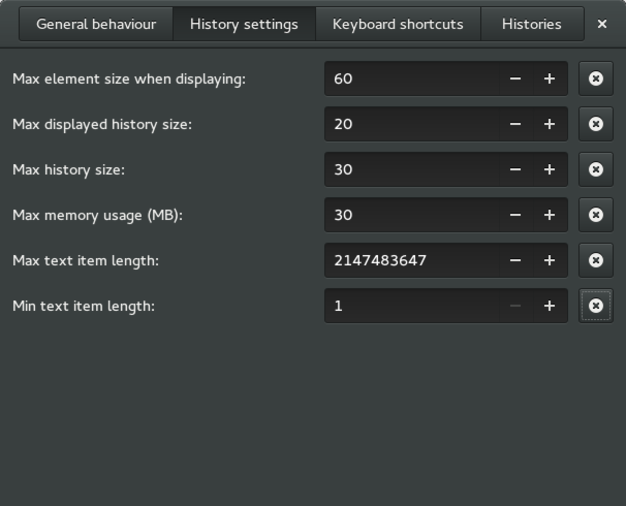Close the preferences window
Viewport: 626px width, 506px height.
coord(602,24)
